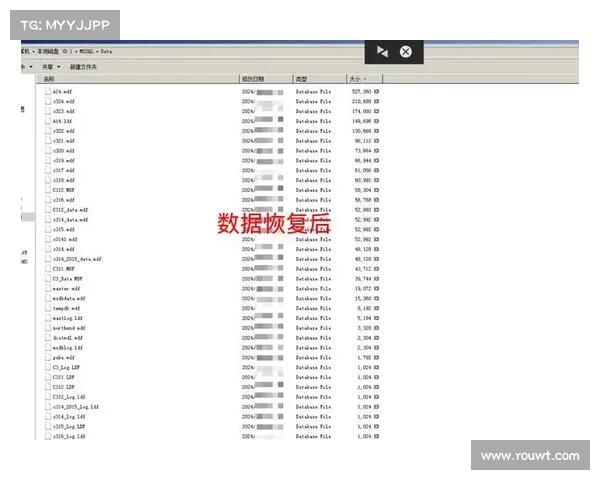The image size is (600, 480).
Task: Click the file icon for tempdb.mdf
Action: 48,308
